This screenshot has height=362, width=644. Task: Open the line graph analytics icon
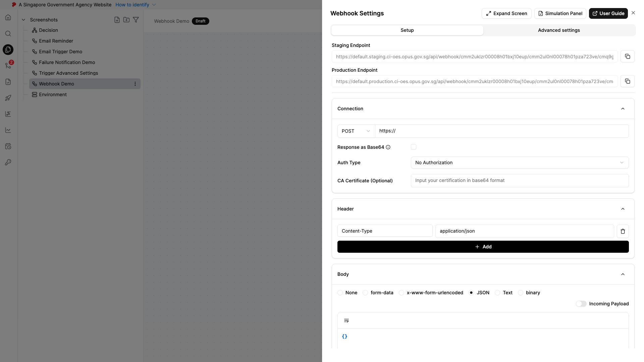pos(8,130)
